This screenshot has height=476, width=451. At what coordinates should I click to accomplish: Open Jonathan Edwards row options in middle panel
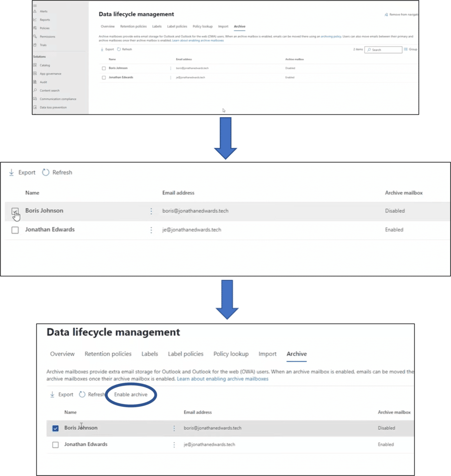(151, 230)
